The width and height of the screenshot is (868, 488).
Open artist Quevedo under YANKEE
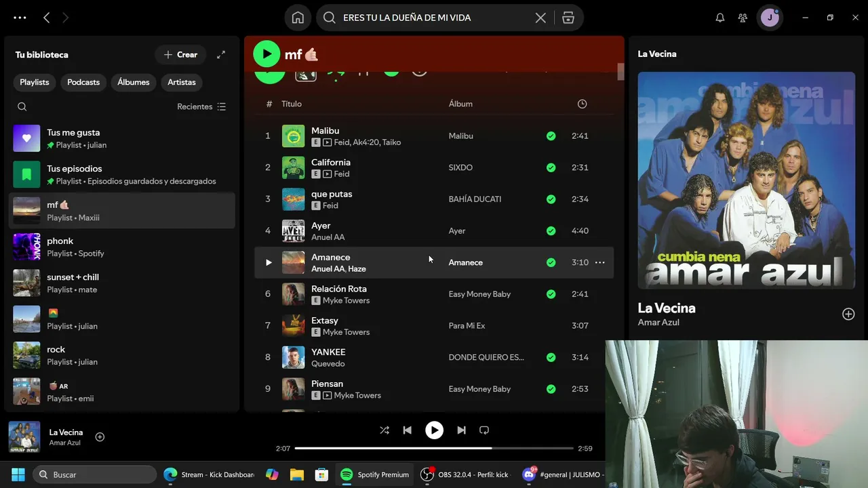click(x=328, y=364)
